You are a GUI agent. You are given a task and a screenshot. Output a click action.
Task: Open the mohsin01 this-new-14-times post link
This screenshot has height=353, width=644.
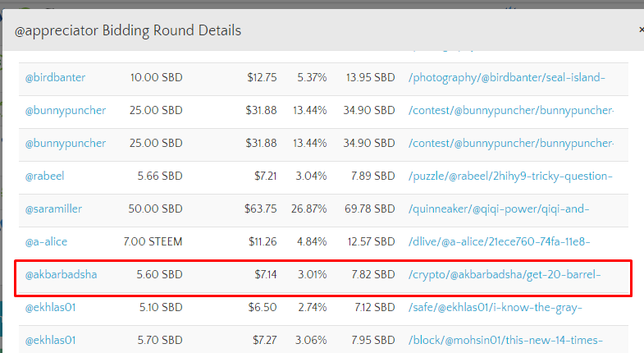pyautogui.click(x=505, y=340)
